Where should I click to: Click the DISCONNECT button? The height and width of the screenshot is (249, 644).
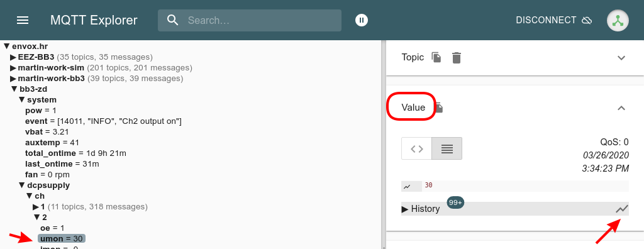click(x=553, y=20)
